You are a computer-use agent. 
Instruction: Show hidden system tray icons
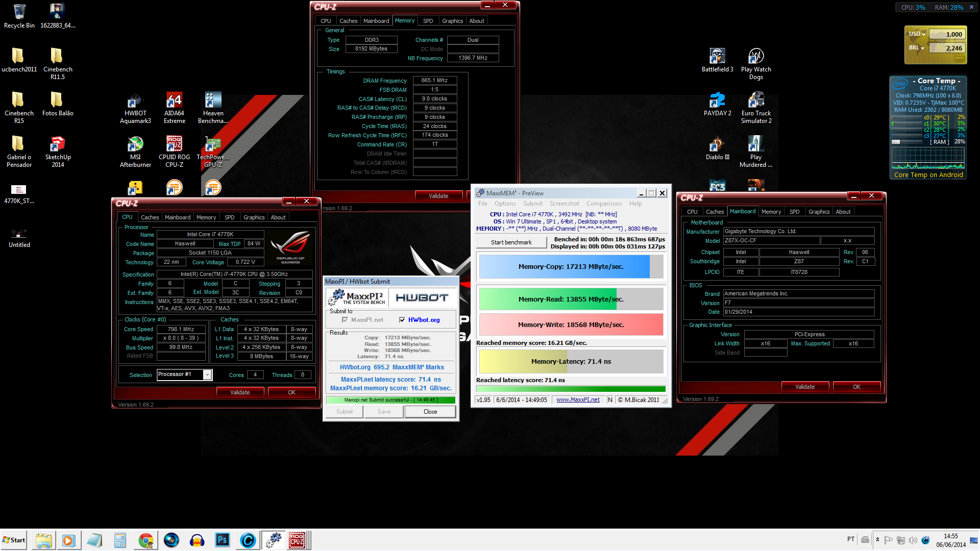pos(877,540)
